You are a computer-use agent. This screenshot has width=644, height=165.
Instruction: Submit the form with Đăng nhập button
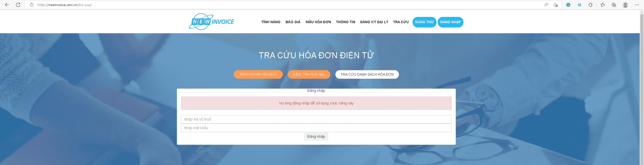316,136
